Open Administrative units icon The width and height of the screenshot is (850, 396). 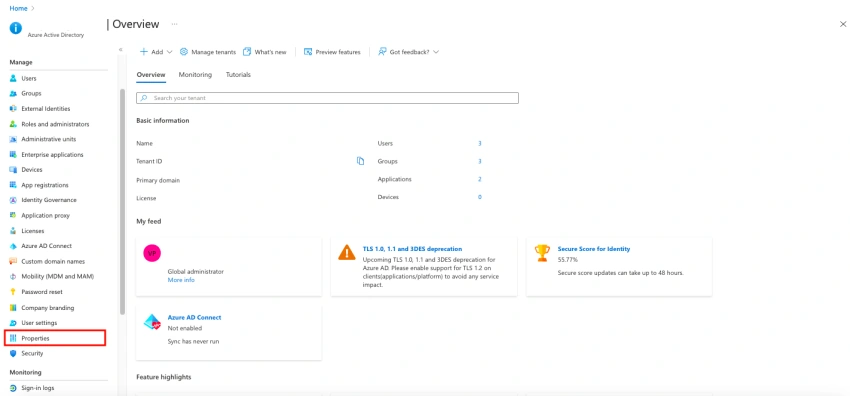14,139
